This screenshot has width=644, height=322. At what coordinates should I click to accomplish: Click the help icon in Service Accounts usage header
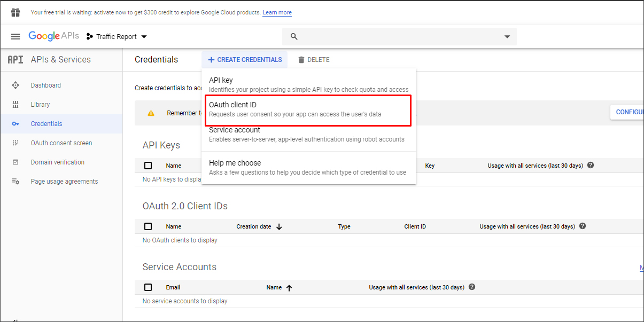[472, 287]
